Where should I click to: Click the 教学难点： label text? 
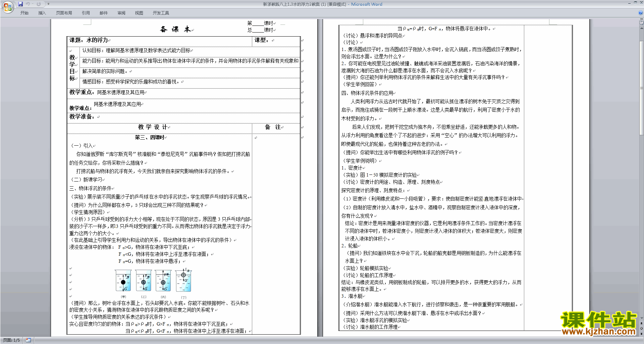click(x=81, y=108)
